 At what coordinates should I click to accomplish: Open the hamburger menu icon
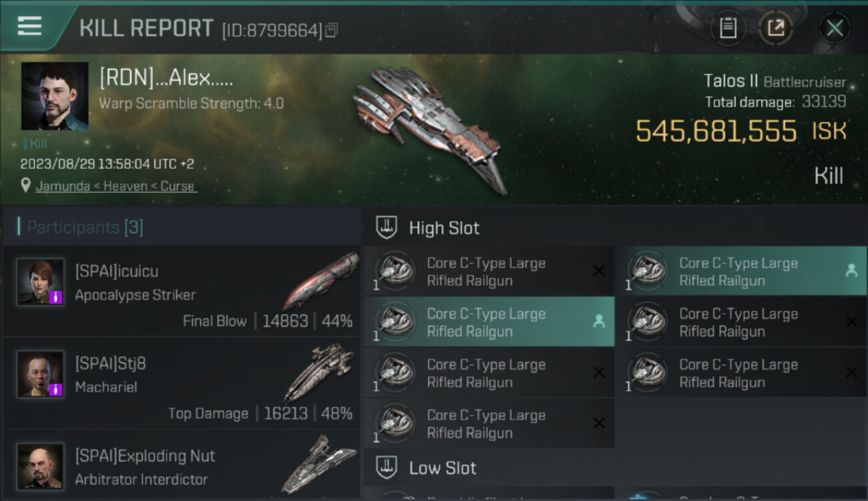click(29, 27)
